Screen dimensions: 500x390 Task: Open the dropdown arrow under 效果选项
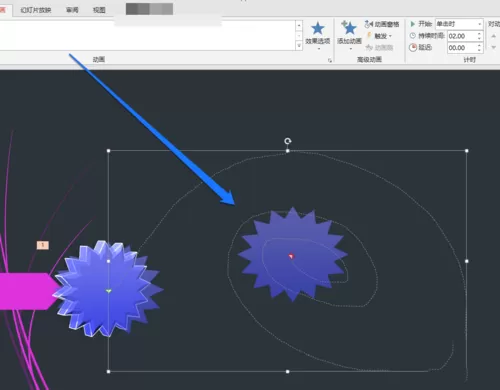[x=319, y=49]
